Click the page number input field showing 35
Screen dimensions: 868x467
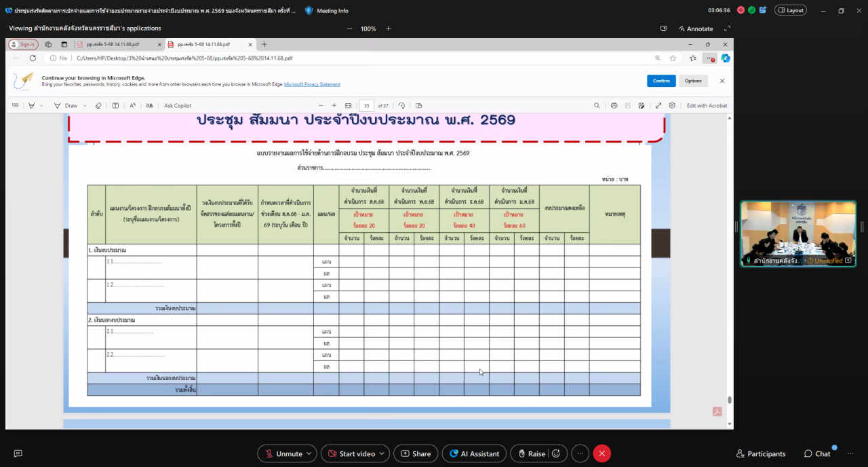click(x=367, y=105)
